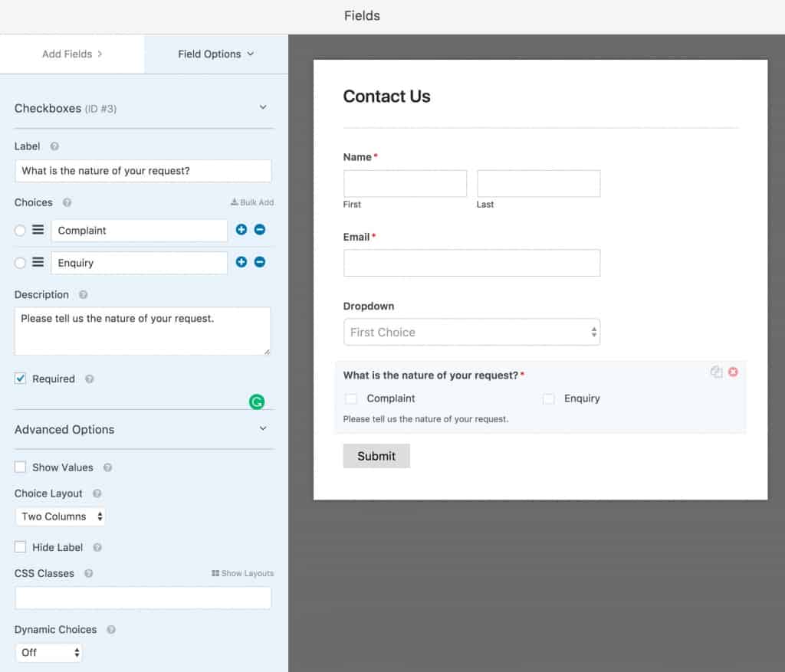This screenshot has width=785, height=672.
Task: Click the add choice plus icon beside Complaint
Action: [241, 230]
